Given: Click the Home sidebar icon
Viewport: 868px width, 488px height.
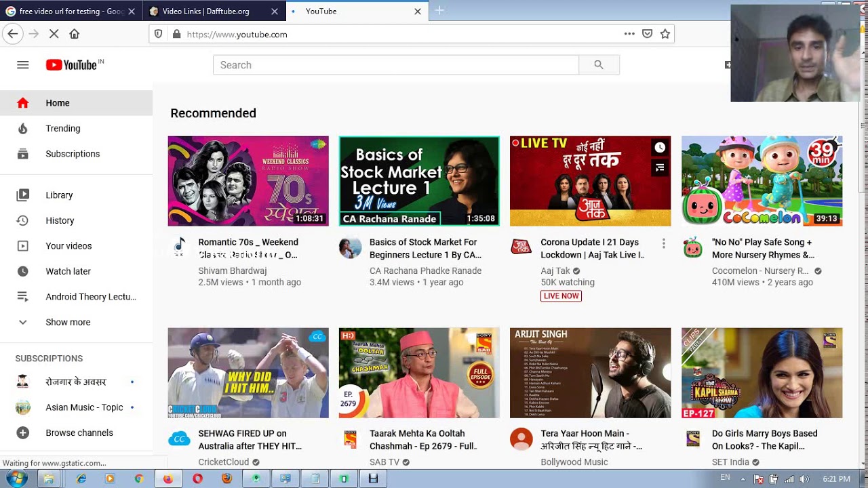Looking at the screenshot, I should coord(23,103).
